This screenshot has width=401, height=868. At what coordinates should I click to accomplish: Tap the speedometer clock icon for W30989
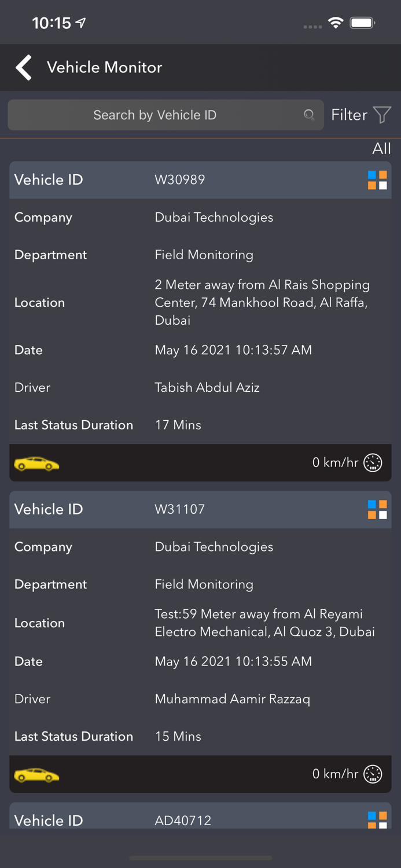click(373, 463)
